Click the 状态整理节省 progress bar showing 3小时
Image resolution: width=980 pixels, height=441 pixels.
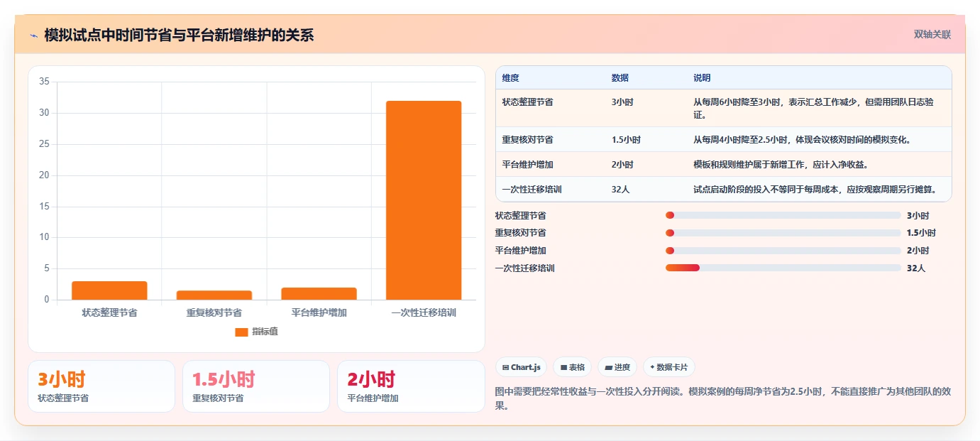click(x=783, y=215)
